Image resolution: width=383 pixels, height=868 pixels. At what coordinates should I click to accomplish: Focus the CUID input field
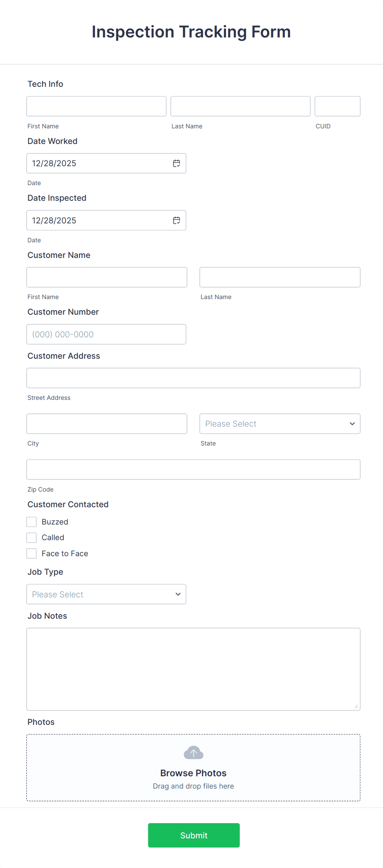(337, 106)
